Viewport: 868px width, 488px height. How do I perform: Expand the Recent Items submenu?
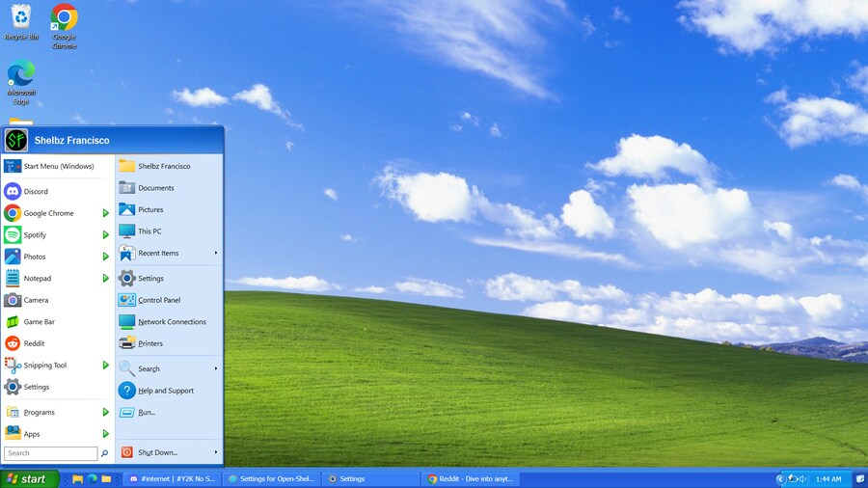tap(215, 253)
